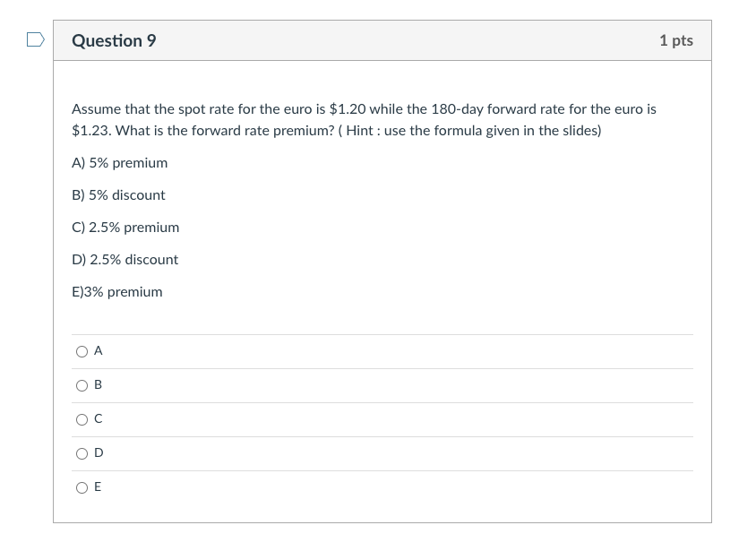Click the 'E' label beside its radio
This screenshot has width=756, height=551.
click(x=99, y=487)
